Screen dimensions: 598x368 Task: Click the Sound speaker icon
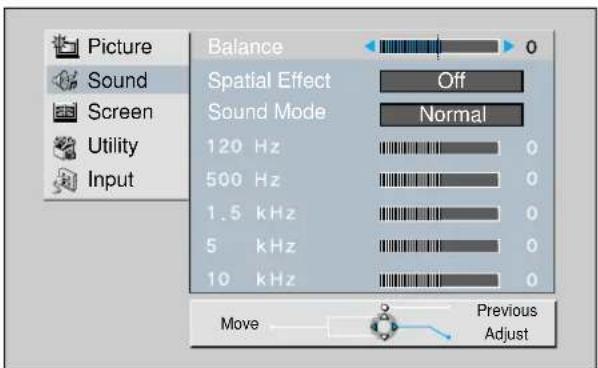(65, 80)
